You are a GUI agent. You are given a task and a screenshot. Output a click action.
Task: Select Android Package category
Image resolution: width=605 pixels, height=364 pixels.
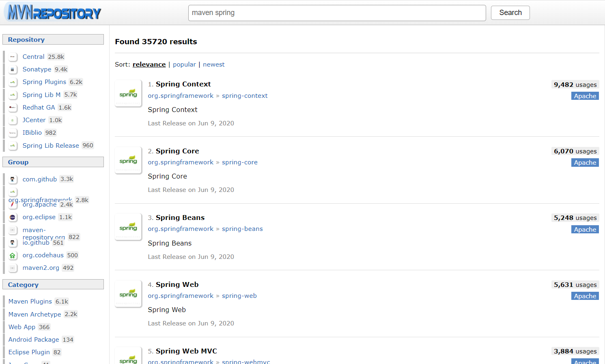tap(34, 340)
